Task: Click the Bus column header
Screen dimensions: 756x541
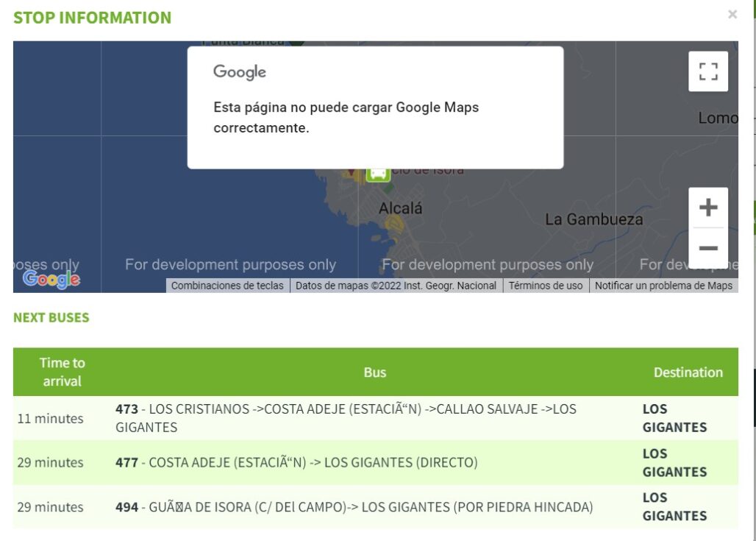Action: (374, 372)
